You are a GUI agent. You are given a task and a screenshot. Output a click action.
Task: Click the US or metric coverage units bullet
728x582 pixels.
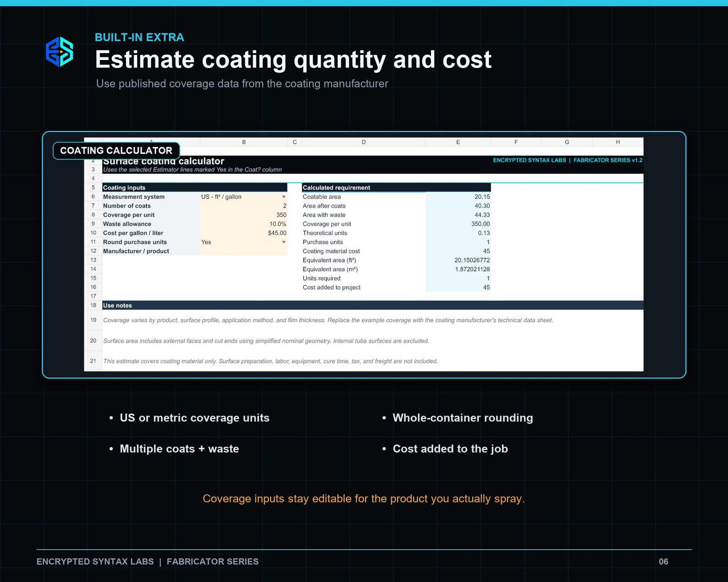coord(194,418)
